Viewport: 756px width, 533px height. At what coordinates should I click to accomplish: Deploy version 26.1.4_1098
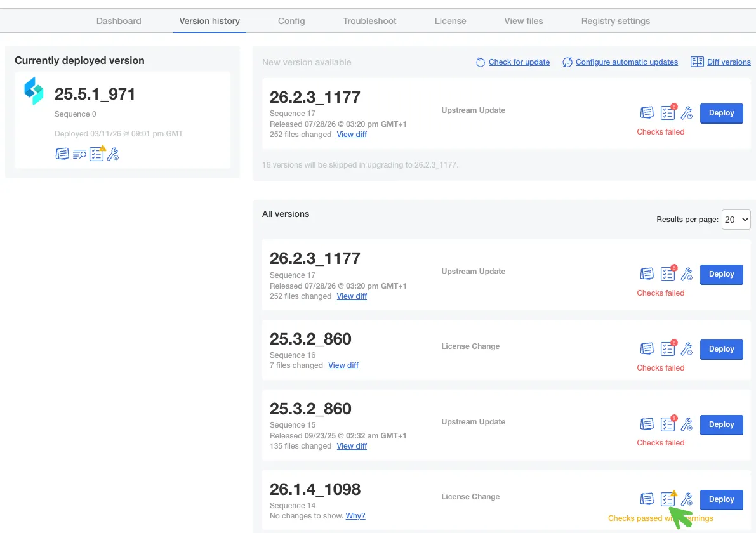(721, 500)
